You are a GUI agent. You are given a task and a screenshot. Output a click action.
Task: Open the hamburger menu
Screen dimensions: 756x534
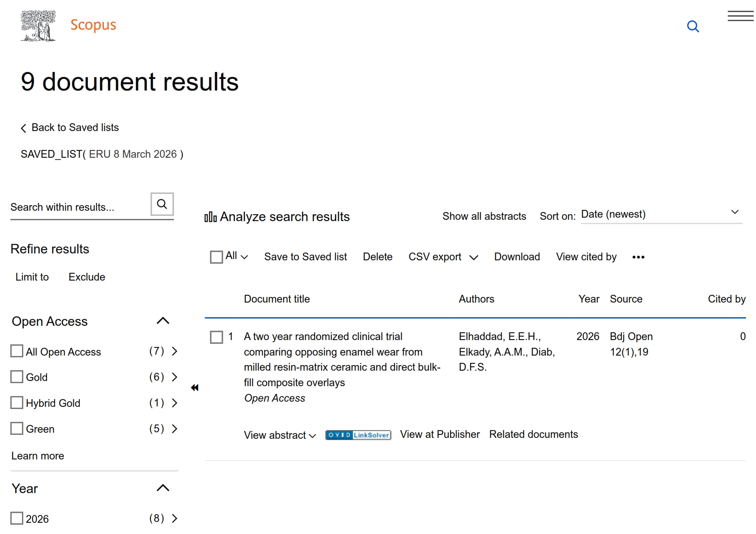coord(740,16)
